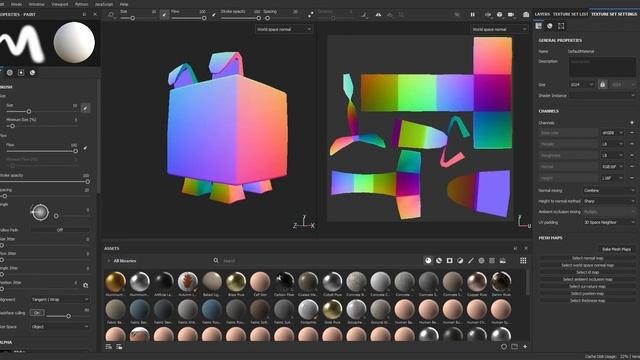Toggle Flow pen pressure in top toolbar
Image resolution: width=640 pixels, height=360 pixels.
[x=213, y=15]
